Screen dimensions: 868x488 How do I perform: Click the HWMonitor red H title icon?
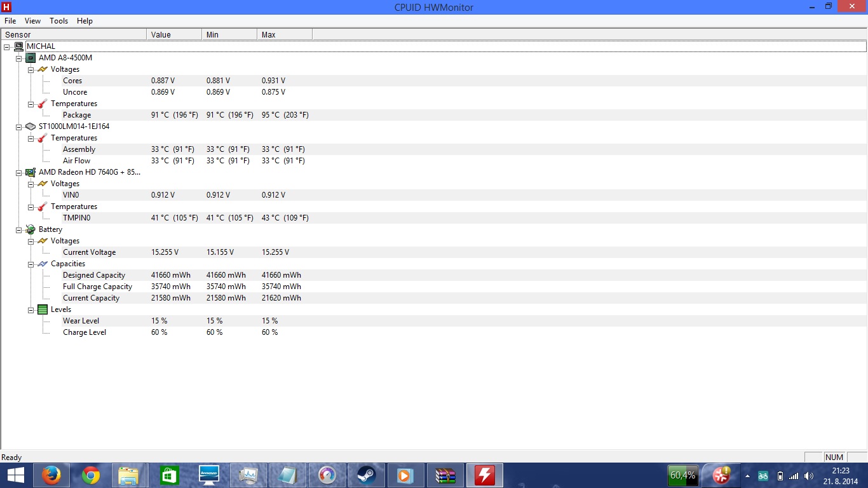click(6, 7)
